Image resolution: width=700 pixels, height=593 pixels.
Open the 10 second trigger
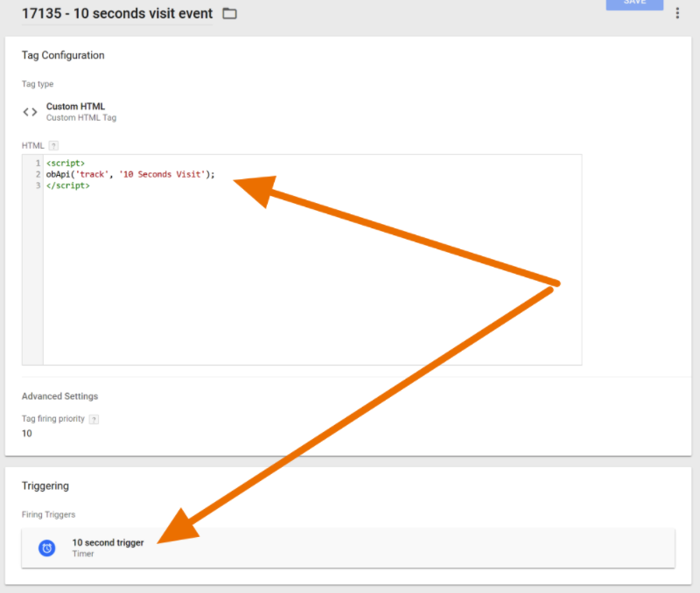[108, 543]
